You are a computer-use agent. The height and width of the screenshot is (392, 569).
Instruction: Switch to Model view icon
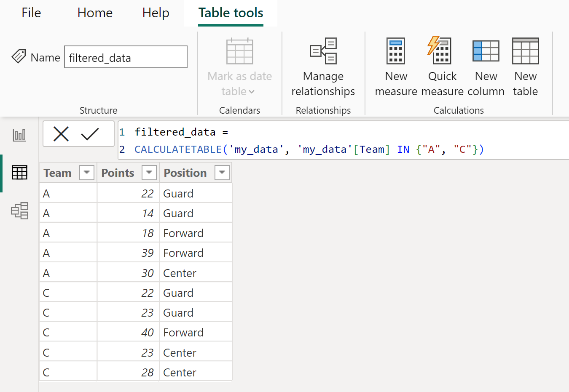pyautogui.click(x=20, y=211)
